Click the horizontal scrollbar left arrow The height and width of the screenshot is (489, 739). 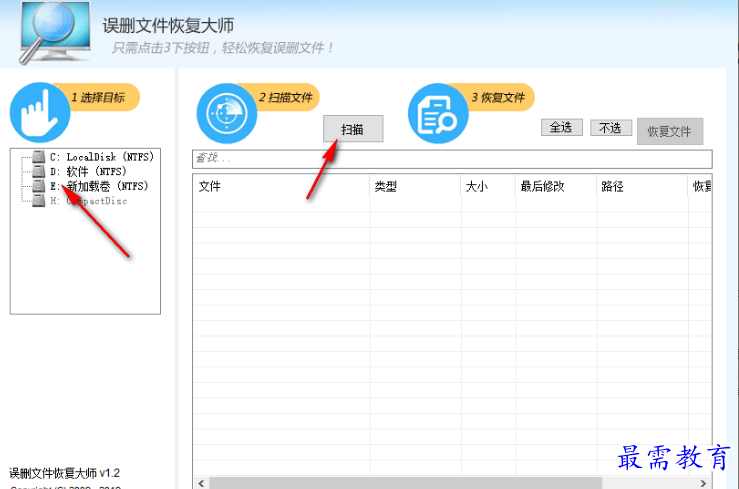pyautogui.click(x=201, y=483)
